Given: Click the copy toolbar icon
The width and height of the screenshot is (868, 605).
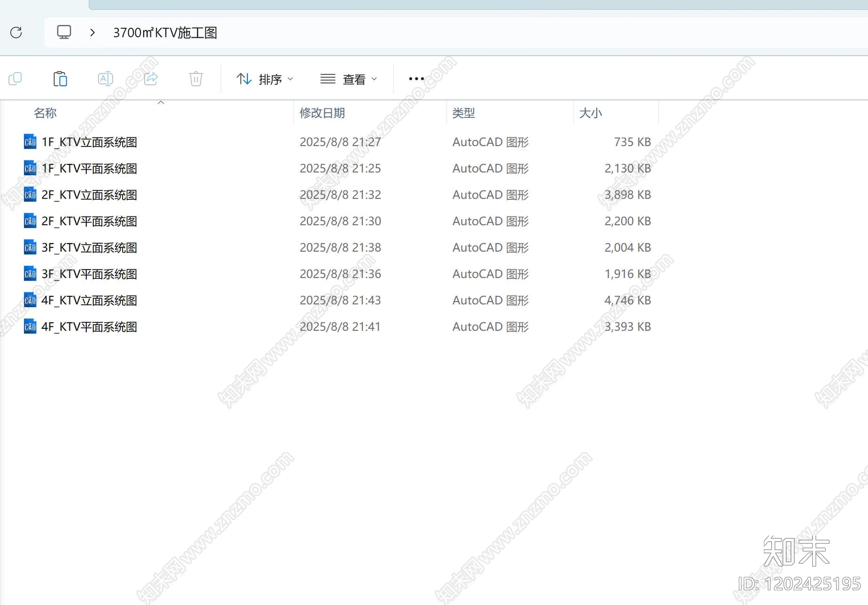Looking at the screenshot, I should coord(15,79).
